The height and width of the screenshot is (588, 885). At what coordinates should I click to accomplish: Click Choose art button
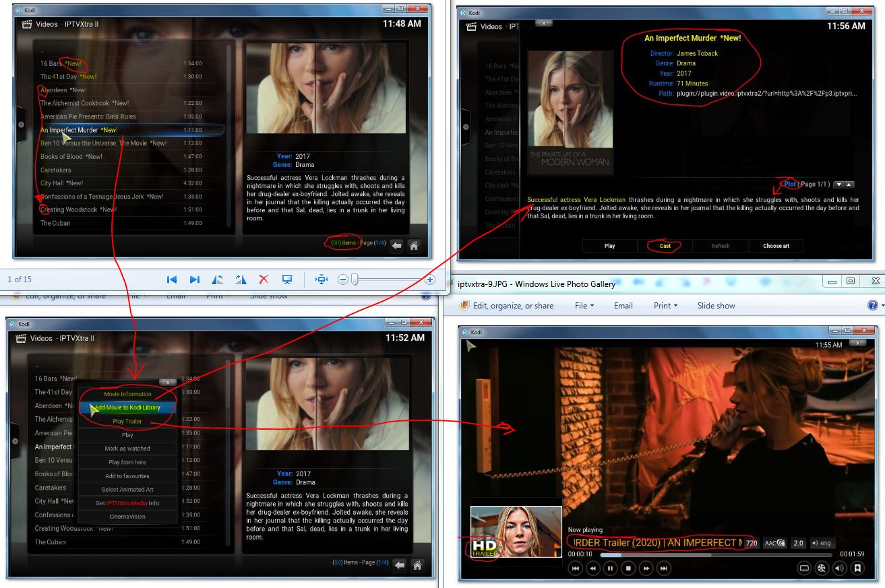[x=776, y=246]
